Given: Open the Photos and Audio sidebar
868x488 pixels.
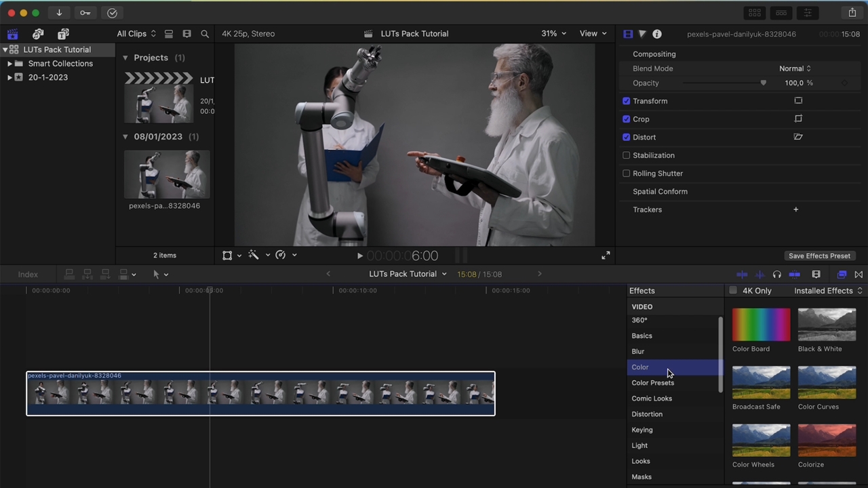Looking at the screenshot, I should (x=38, y=34).
